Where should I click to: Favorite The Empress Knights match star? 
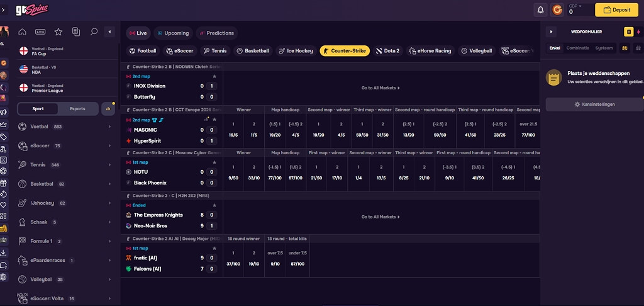[214, 205]
